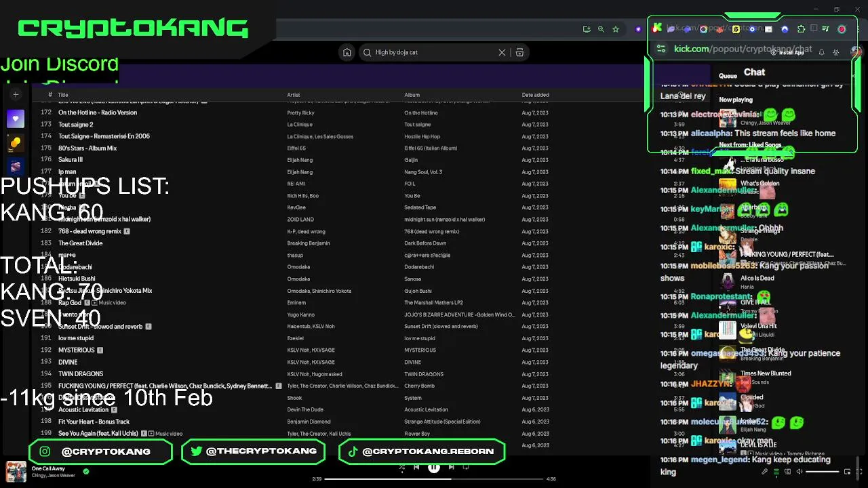The height and width of the screenshot is (488, 868).
Task: Select track The Great Divide in the song list
Action: [x=81, y=243]
